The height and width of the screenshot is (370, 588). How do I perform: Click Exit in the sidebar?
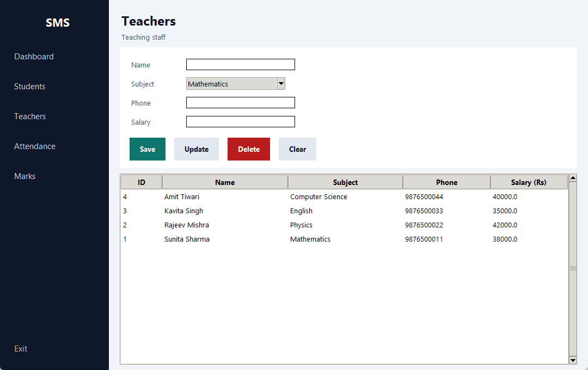click(21, 349)
